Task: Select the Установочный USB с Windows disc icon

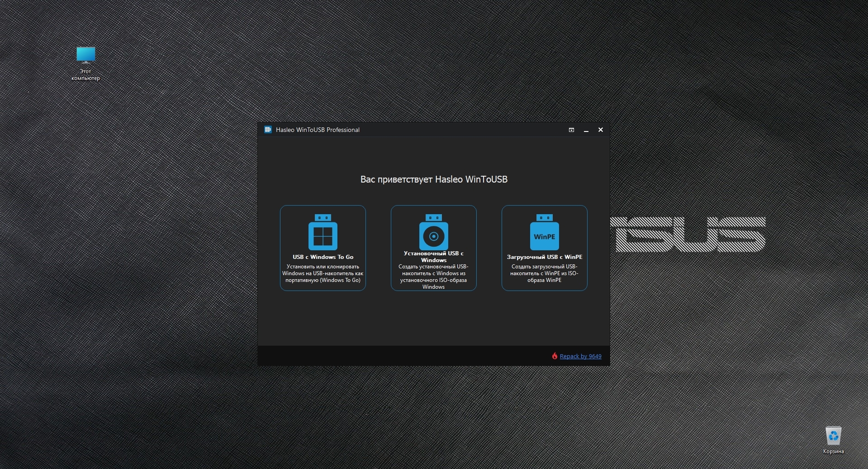Action: coord(434,232)
